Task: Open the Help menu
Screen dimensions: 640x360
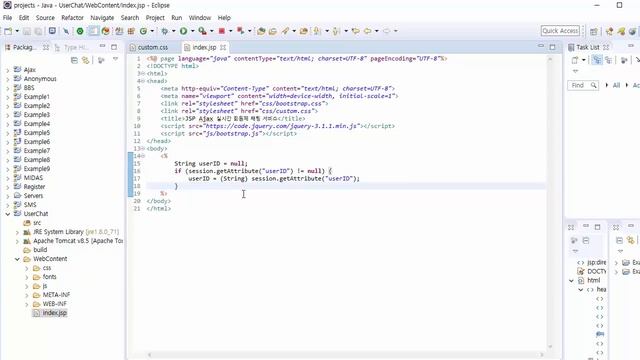Action: pos(224,18)
